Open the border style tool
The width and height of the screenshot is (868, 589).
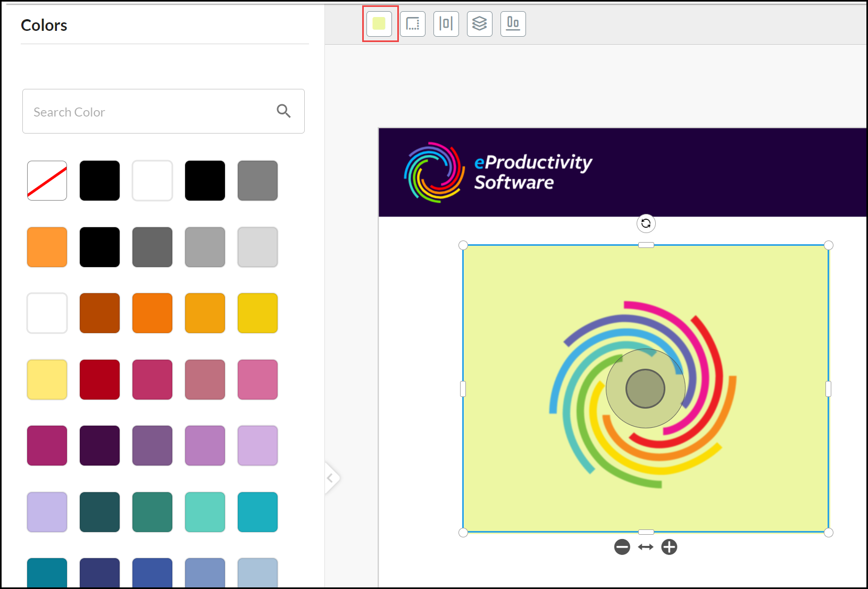[x=413, y=24]
